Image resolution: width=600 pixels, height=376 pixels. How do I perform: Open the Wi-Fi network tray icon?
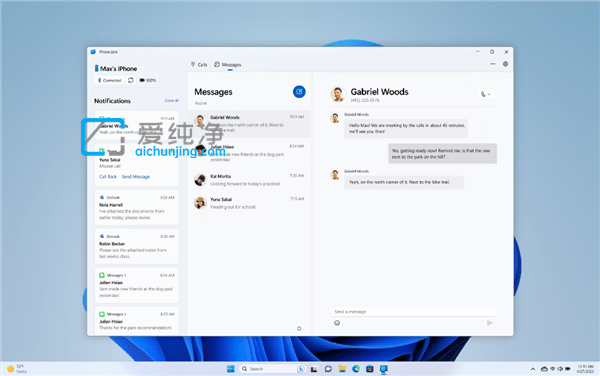(x=553, y=369)
